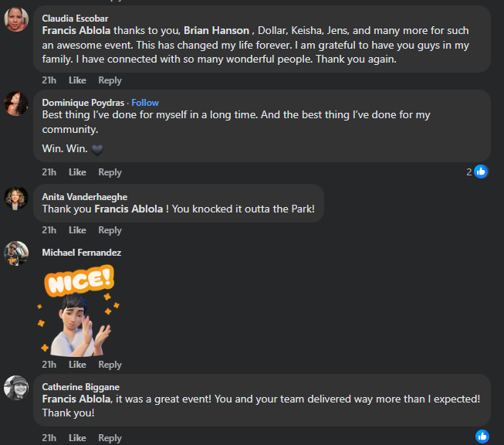Reply to Michael Fernandez's sticker comment
Viewport: 504px width, 445px height.
[x=110, y=365]
